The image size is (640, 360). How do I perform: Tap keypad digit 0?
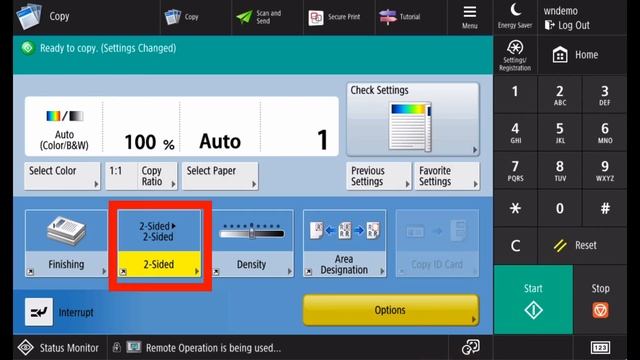[560, 208]
